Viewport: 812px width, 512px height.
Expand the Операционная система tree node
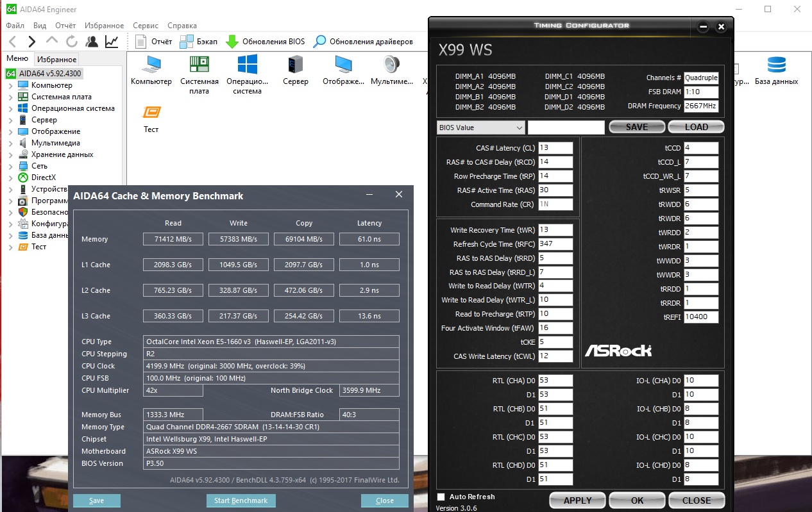pyautogui.click(x=10, y=108)
